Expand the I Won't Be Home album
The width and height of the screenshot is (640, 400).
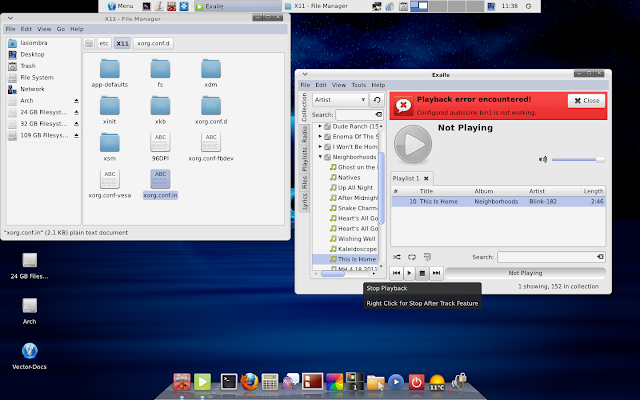click(x=320, y=147)
